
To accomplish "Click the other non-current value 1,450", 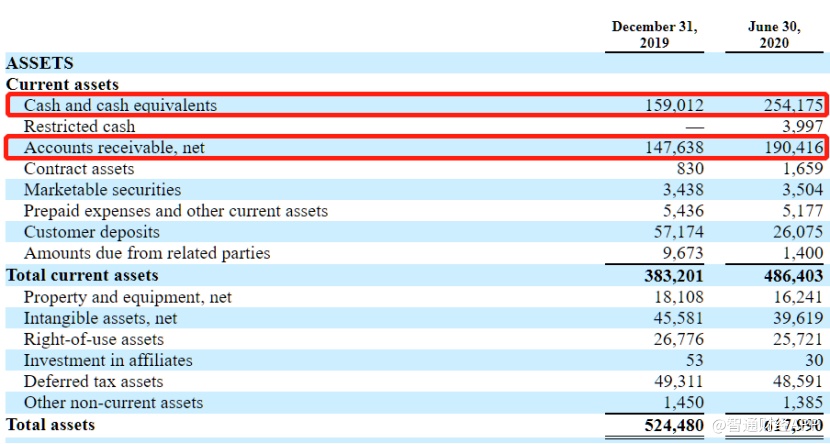I will 684,403.
